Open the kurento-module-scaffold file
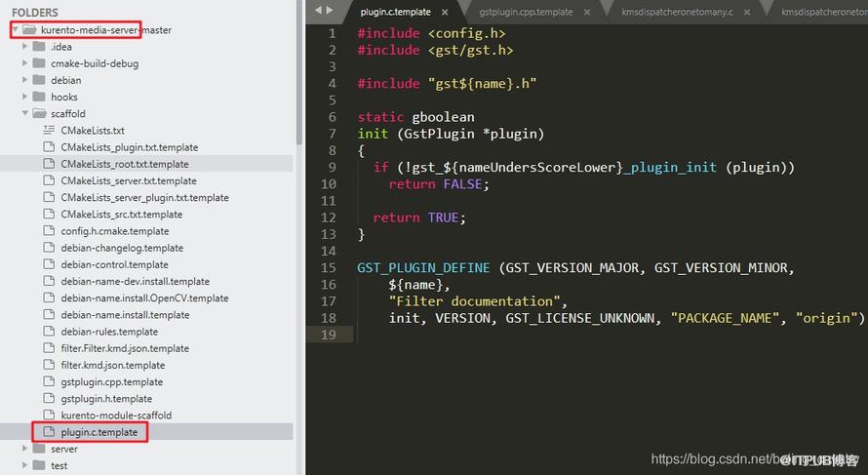Screen dimensions: 868x475 coord(116,416)
